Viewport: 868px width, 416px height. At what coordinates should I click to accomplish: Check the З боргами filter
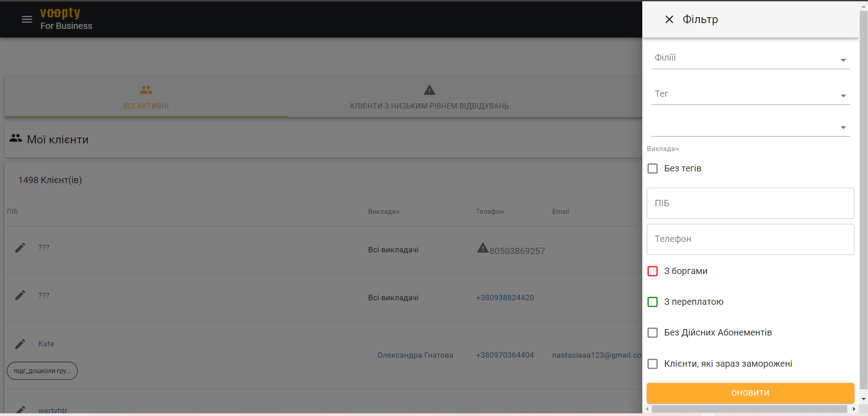pyautogui.click(x=652, y=271)
